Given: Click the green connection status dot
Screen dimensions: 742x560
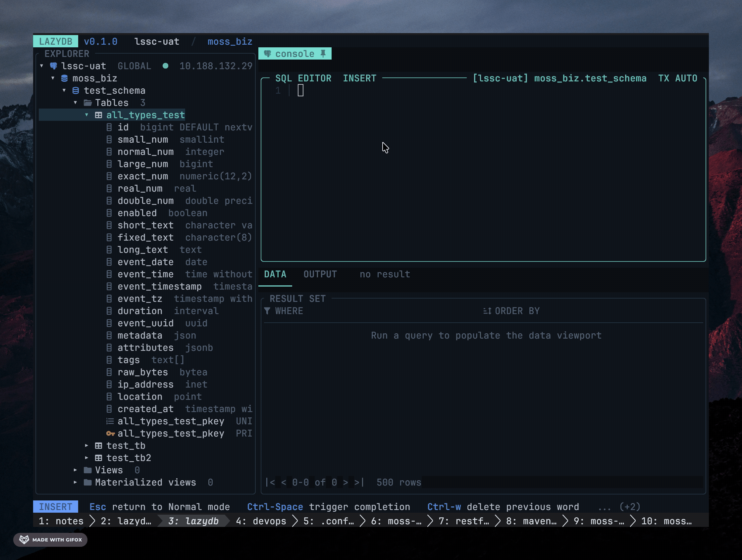Looking at the screenshot, I should 165,66.
